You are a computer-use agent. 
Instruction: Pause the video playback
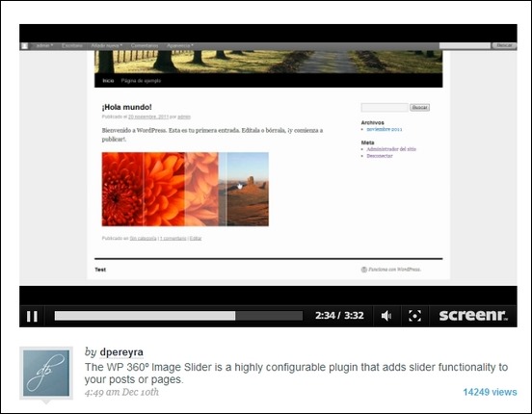[x=32, y=317]
